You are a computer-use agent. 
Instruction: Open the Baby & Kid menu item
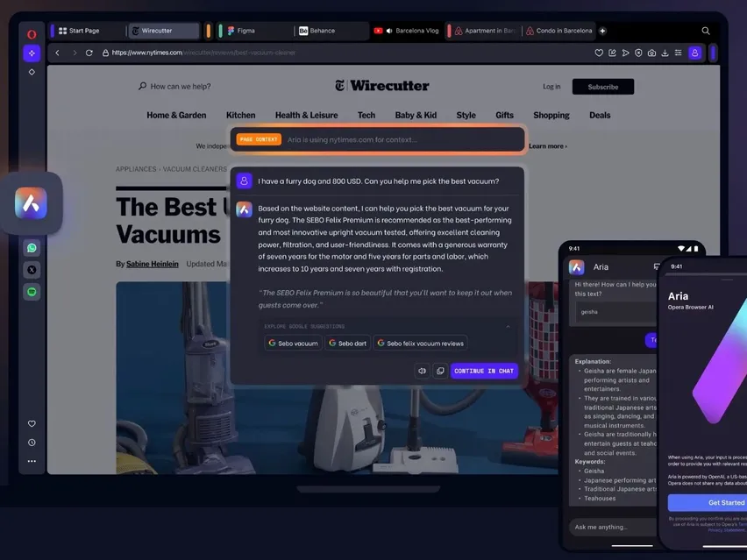pyautogui.click(x=416, y=115)
